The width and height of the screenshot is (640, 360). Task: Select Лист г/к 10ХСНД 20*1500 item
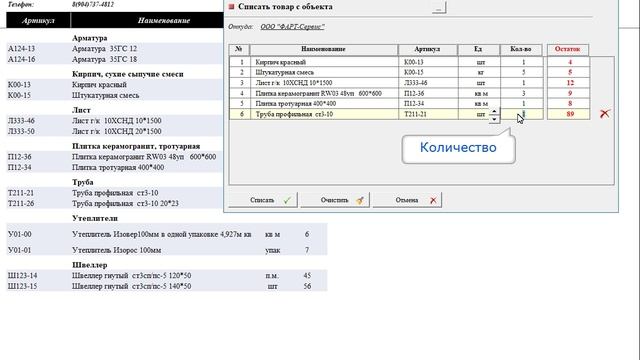coord(117,131)
